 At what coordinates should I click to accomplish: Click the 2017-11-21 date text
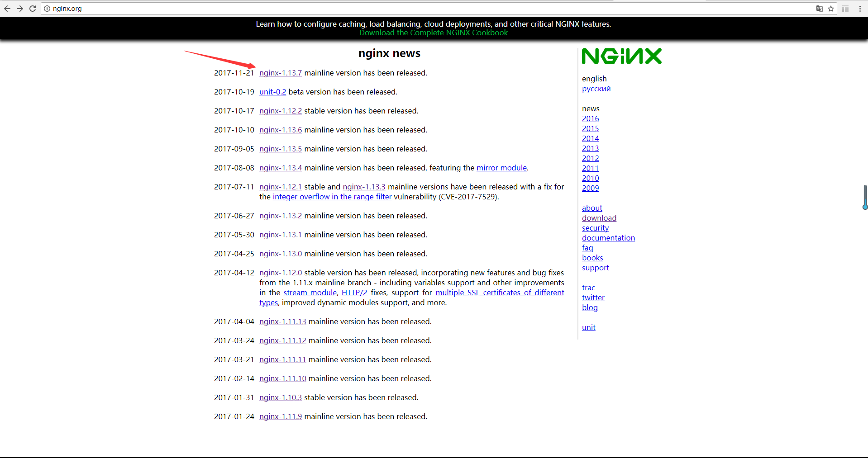(234, 73)
